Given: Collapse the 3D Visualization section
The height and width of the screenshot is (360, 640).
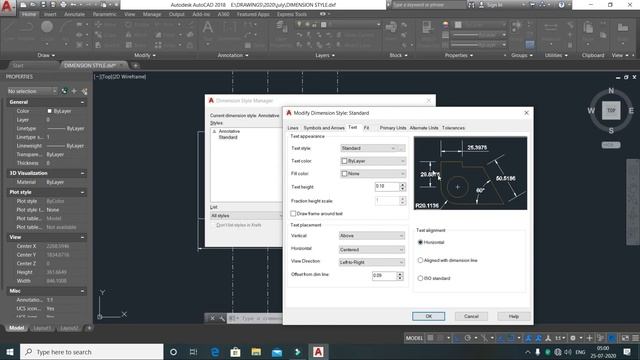Looking at the screenshot, I should coord(82,173).
